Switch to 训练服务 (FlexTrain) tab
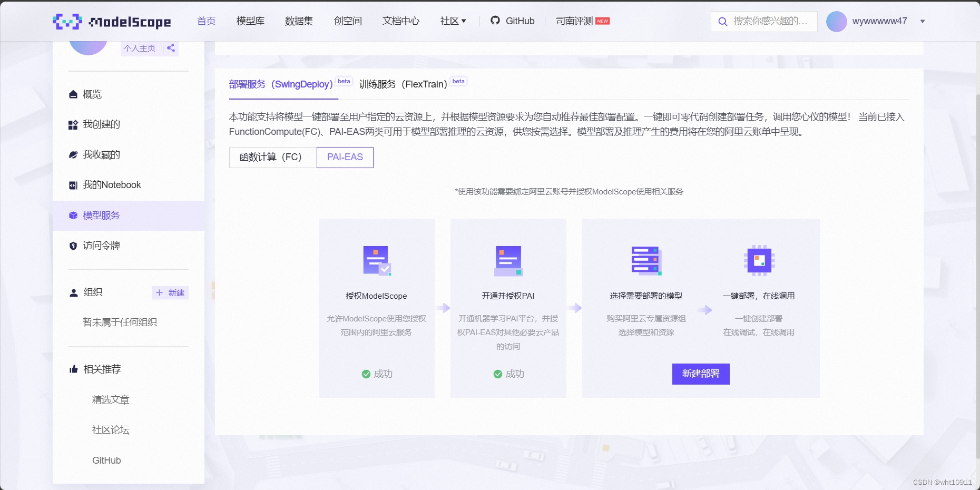Screen dimensions: 980x490 403,84
